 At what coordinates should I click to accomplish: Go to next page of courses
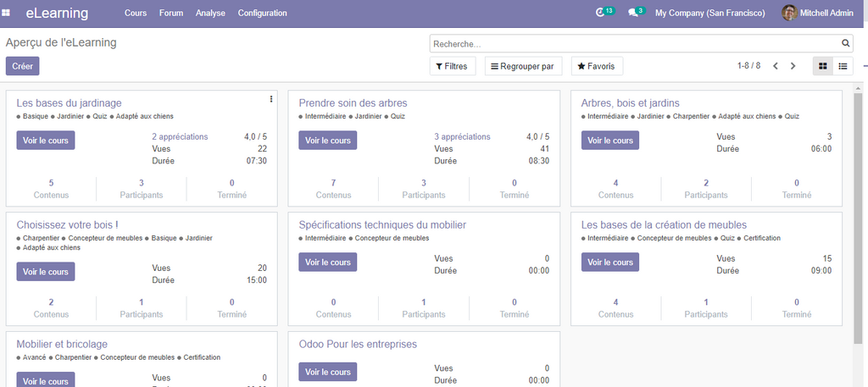point(793,66)
